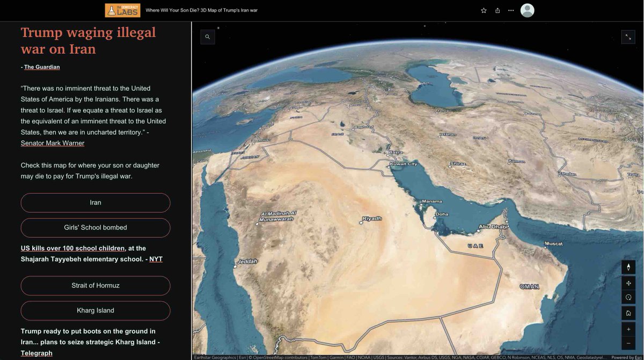Open the Esri attribution link

pos(638,357)
